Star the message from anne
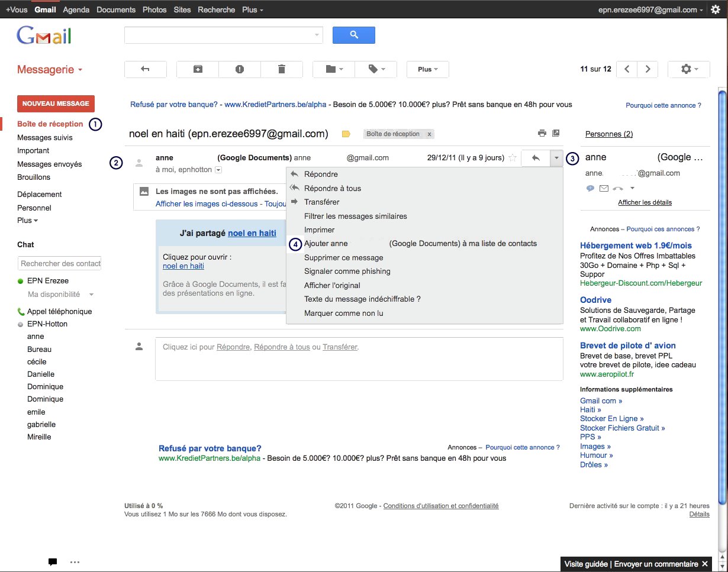Image resolution: width=728 pixels, height=572 pixels. tap(513, 158)
